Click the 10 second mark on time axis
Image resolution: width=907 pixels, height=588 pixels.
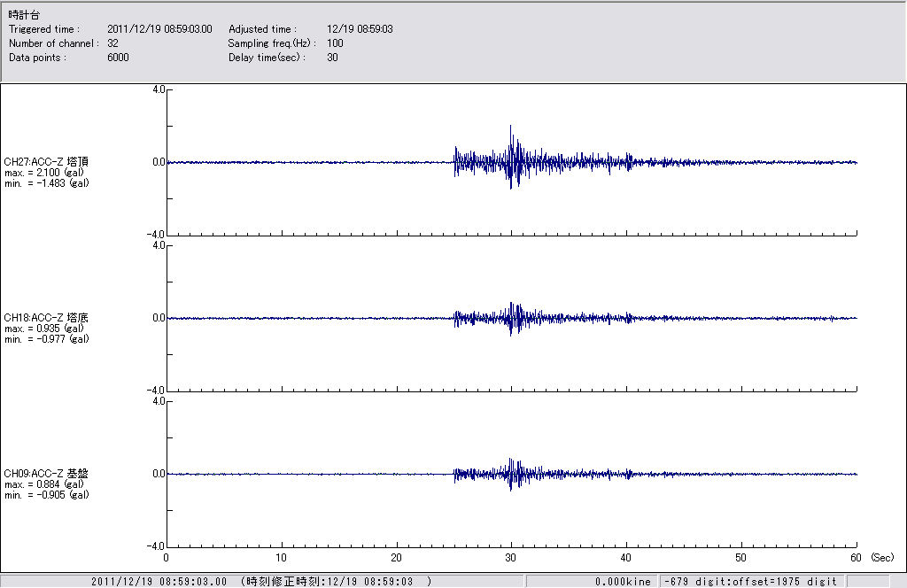click(x=282, y=558)
